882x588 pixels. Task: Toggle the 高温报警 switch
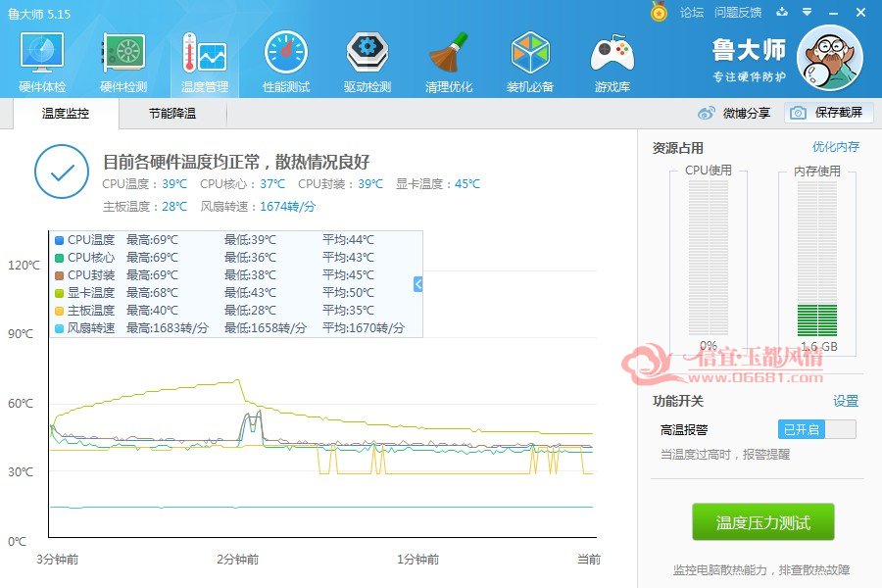tap(816, 429)
